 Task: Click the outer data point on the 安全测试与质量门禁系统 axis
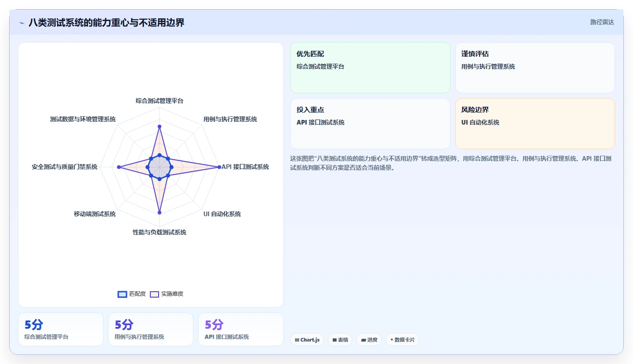(x=119, y=168)
